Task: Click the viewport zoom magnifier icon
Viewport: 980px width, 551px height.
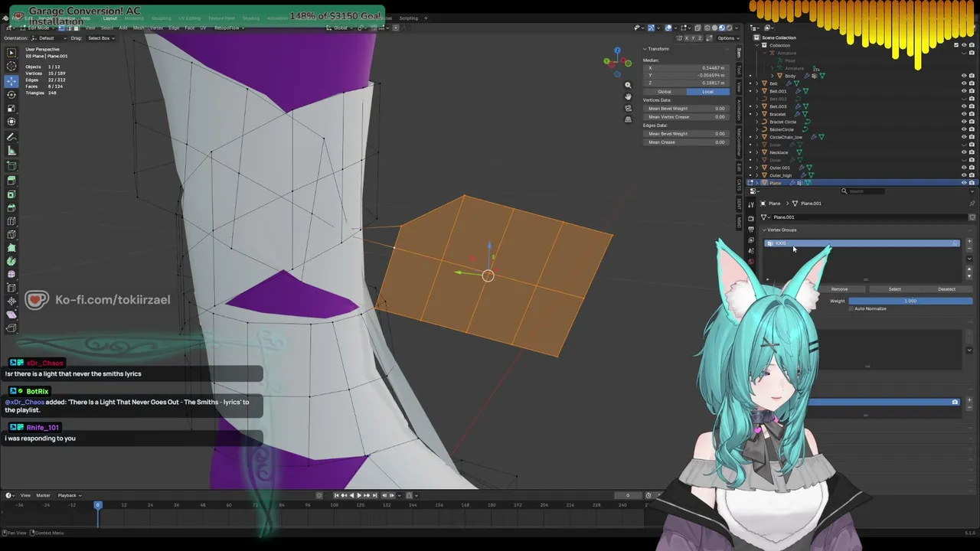Action: [x=628, y=85]
